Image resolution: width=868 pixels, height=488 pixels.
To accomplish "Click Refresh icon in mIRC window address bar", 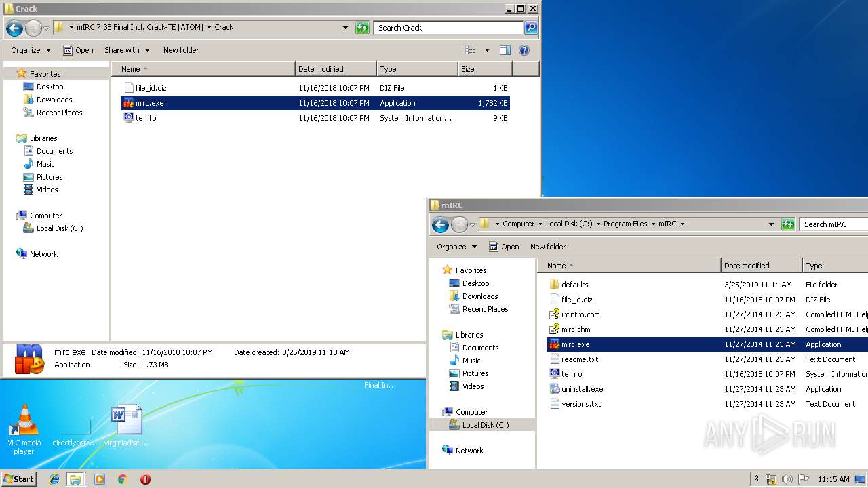I will [788, 224].
